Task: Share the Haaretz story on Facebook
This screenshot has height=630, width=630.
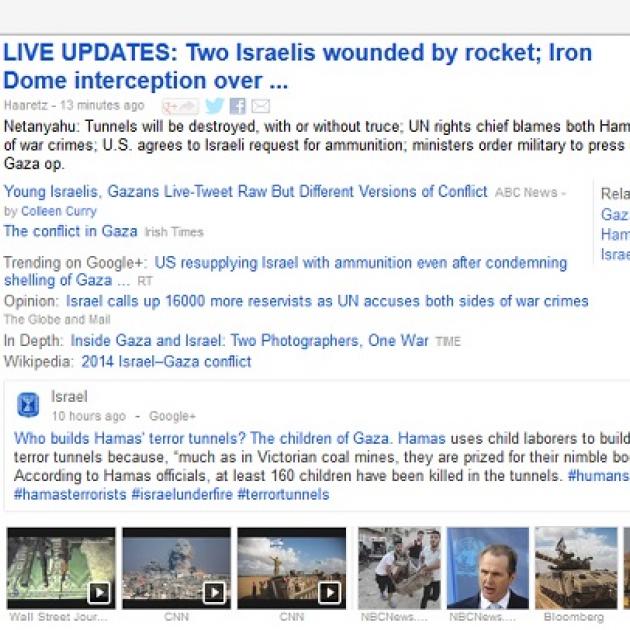Action: 237,106
